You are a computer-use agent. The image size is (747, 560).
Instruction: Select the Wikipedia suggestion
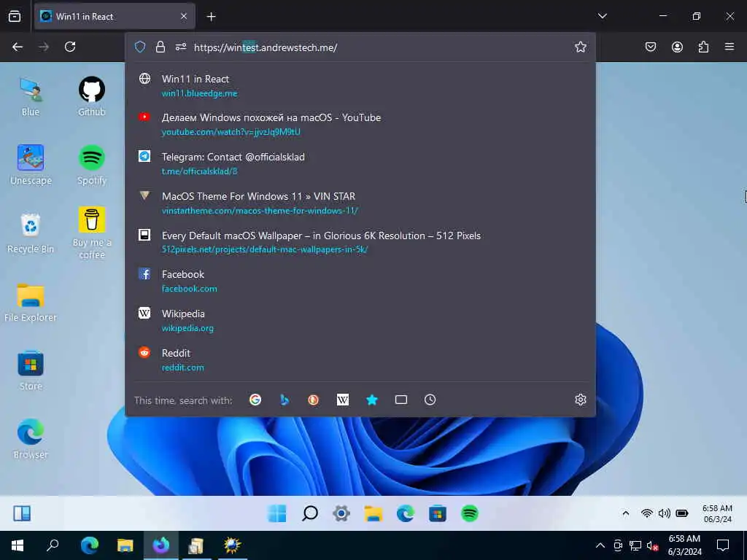point(360,321)
